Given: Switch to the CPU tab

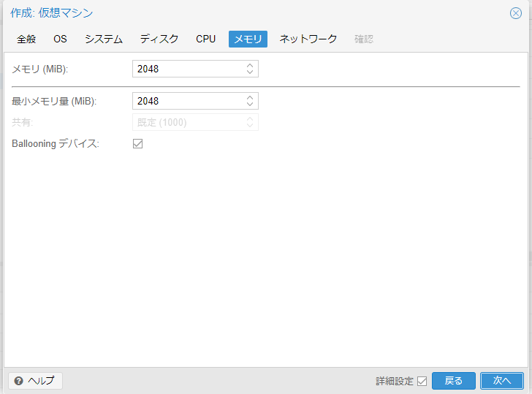Looking at the screenshot, I should [x=205, y=39].
